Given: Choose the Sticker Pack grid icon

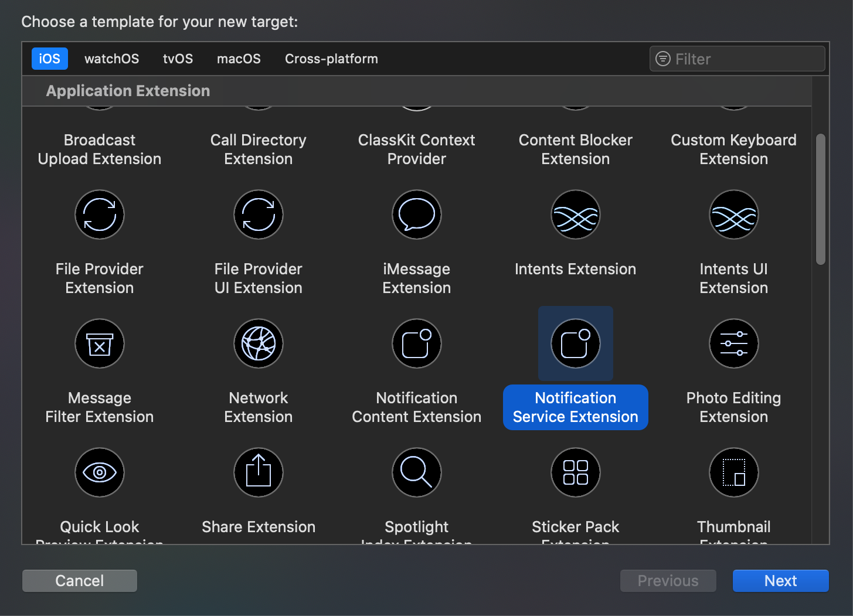Looking at the screenshot, I should (x=576, y=472).
